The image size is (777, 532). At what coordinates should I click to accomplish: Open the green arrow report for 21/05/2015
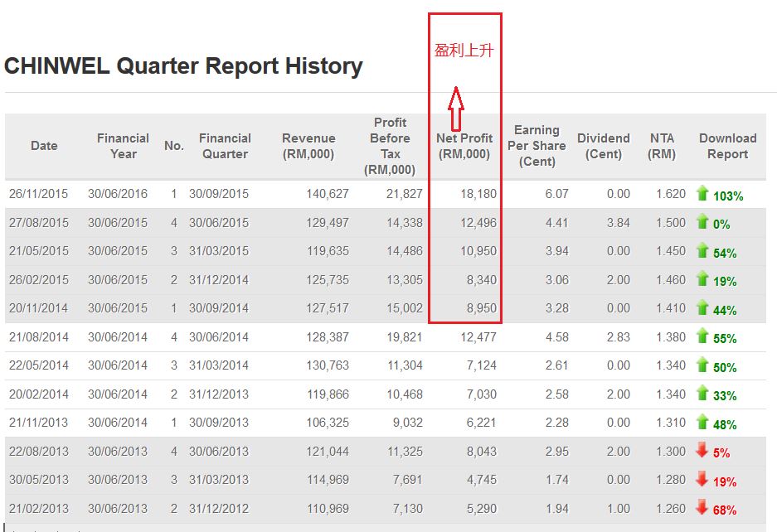(702, 250)
